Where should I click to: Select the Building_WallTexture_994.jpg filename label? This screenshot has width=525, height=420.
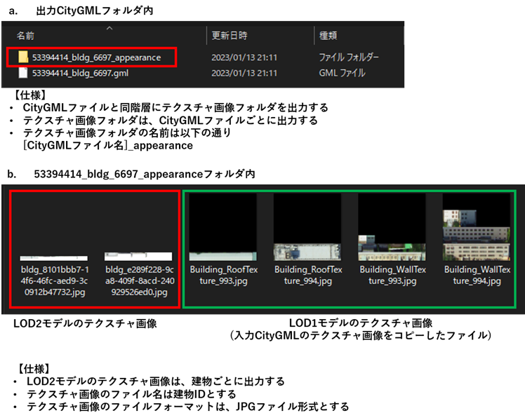coord(477,275)
